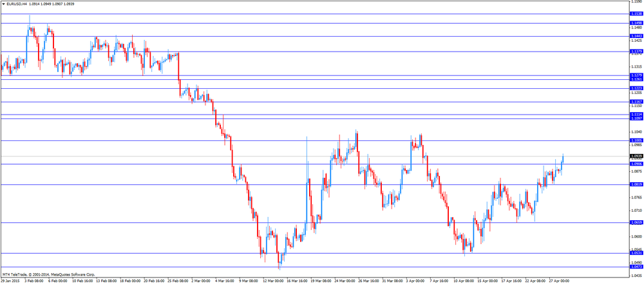Click the black current price label 1.0939

coord(636,156)
